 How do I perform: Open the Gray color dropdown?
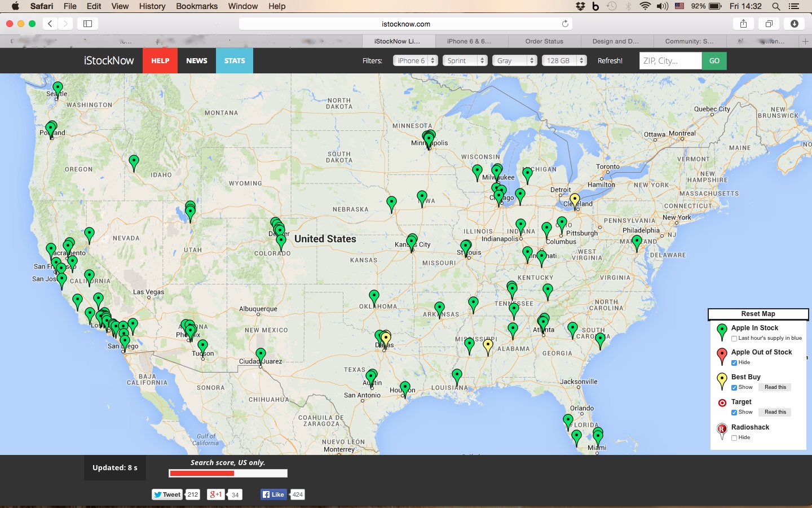(x=515, y=60)
